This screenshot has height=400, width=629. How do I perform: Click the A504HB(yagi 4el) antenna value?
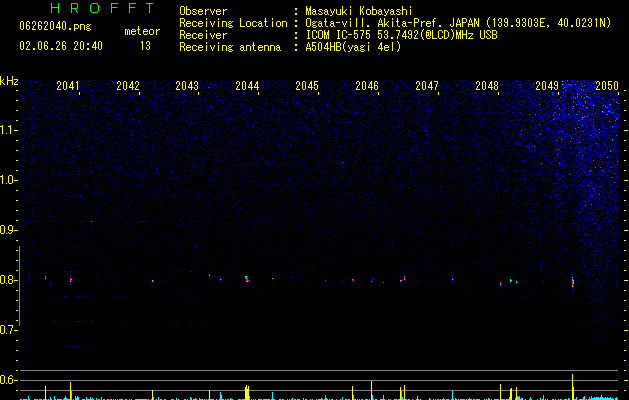[353, 47]
